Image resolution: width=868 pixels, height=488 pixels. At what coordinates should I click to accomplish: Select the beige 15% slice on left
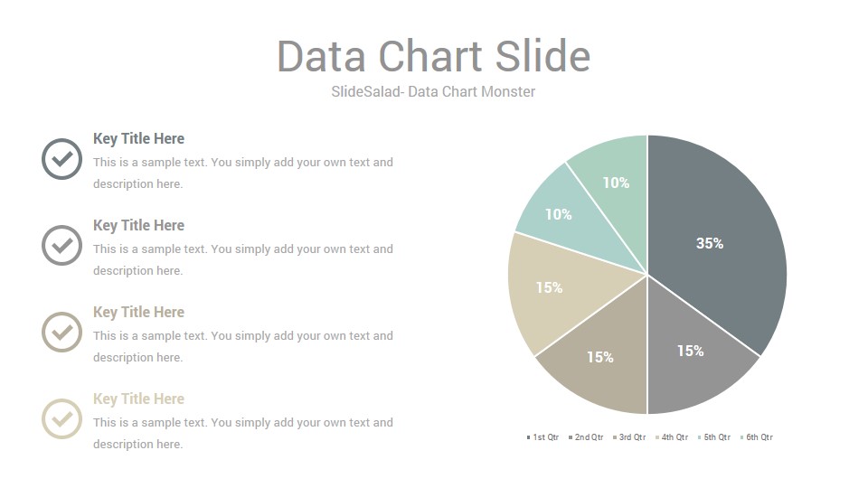(x=553, y=287)
